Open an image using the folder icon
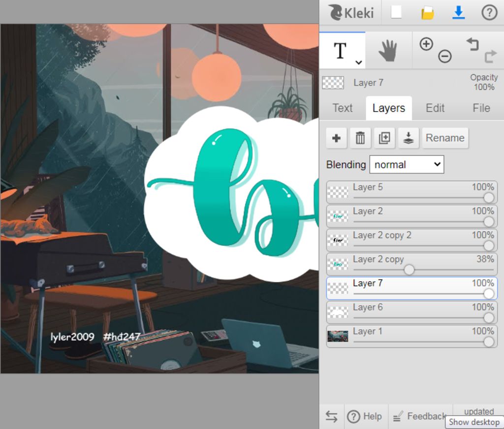The image size is (504, 429). click(x=427, y=13)
